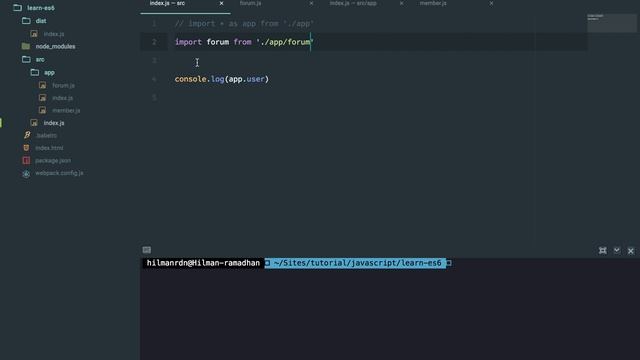
Task: Maximize the terminal panel
Action: point(602,251)
